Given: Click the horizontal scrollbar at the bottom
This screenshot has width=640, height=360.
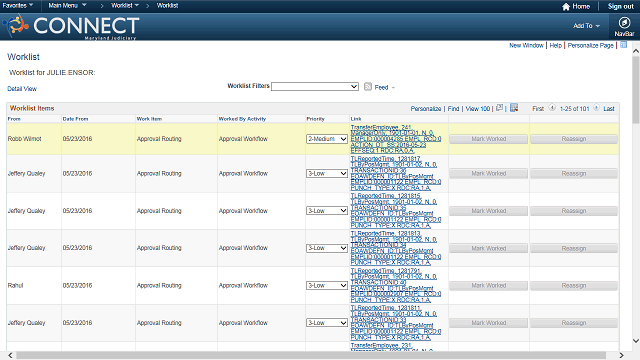Looking at the screenshot, I should pyautogui.click(x=311, y=356).
